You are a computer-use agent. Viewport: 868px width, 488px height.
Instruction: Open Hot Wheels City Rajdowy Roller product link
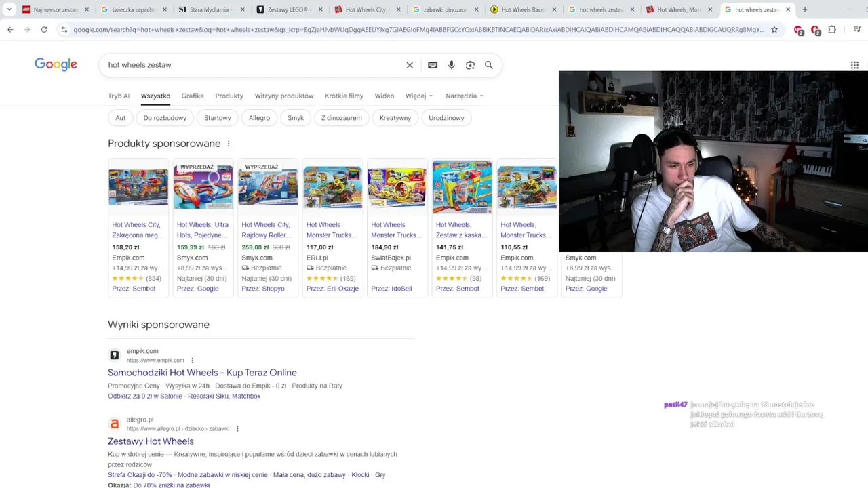tap(268, 230)
